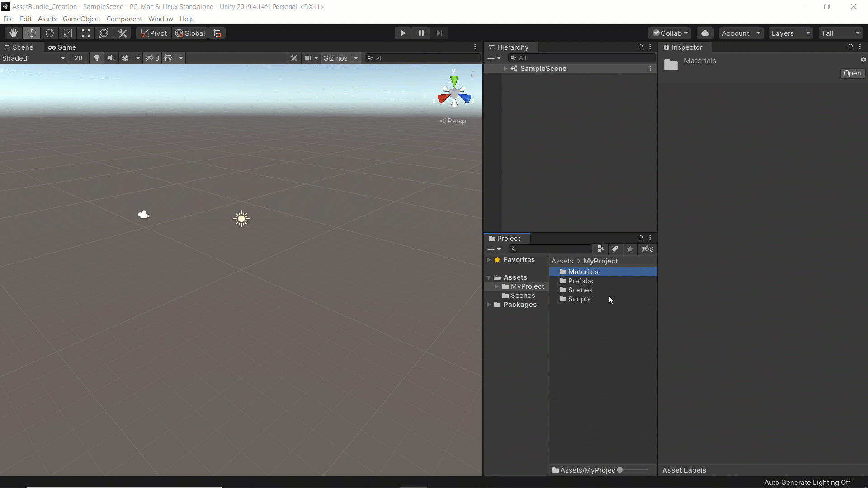Drag the Project panel scroll bar
This screenshot has height=488, width=868.
pos(623,470)
